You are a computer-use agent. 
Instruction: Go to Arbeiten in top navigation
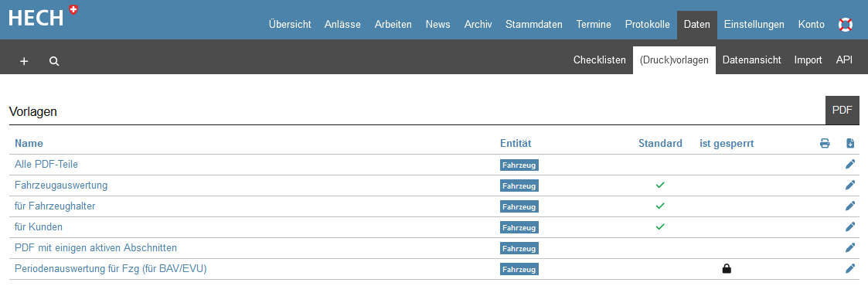(x=393, y=25)
